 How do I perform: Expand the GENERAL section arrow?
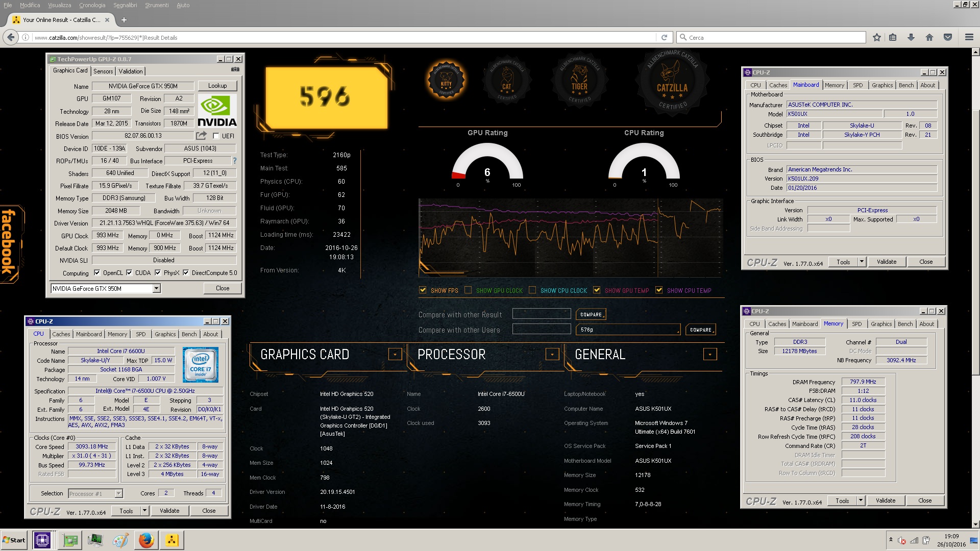point(710,354)
